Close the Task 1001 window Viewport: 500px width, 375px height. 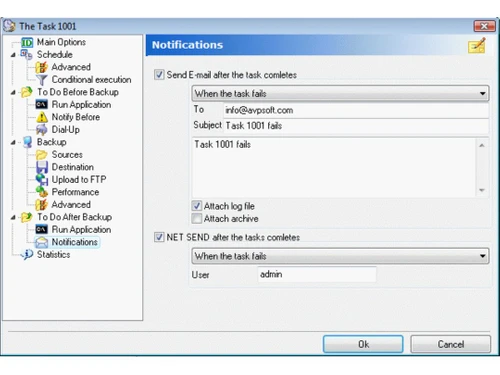pos(484,26)
